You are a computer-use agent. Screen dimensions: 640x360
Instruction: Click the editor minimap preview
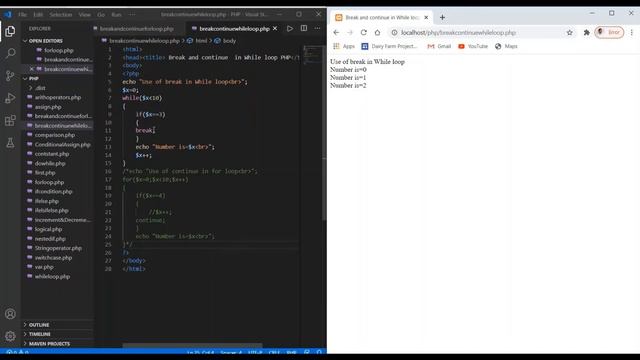coord(312,54)
